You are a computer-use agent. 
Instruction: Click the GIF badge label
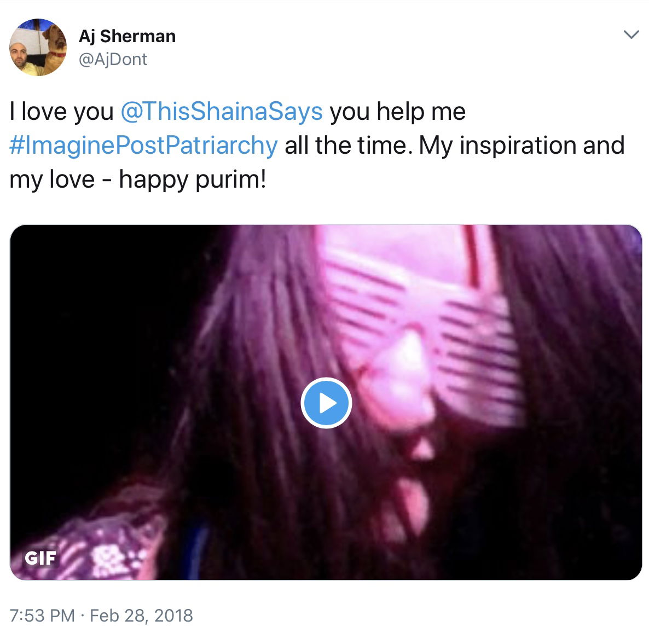40,558
